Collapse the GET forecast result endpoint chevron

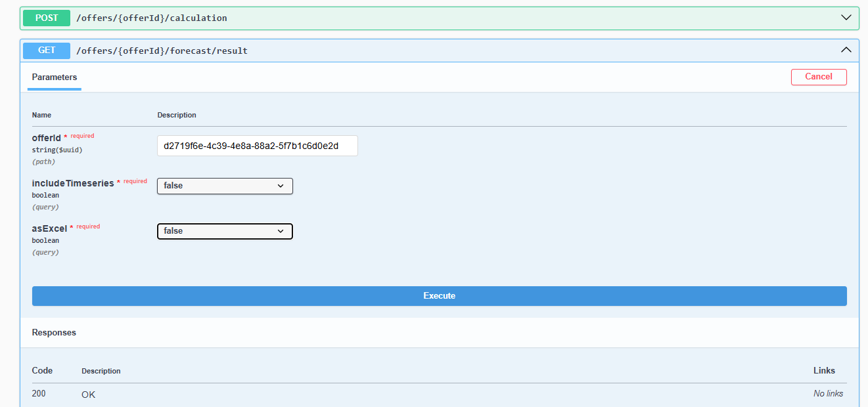point(846,50)
